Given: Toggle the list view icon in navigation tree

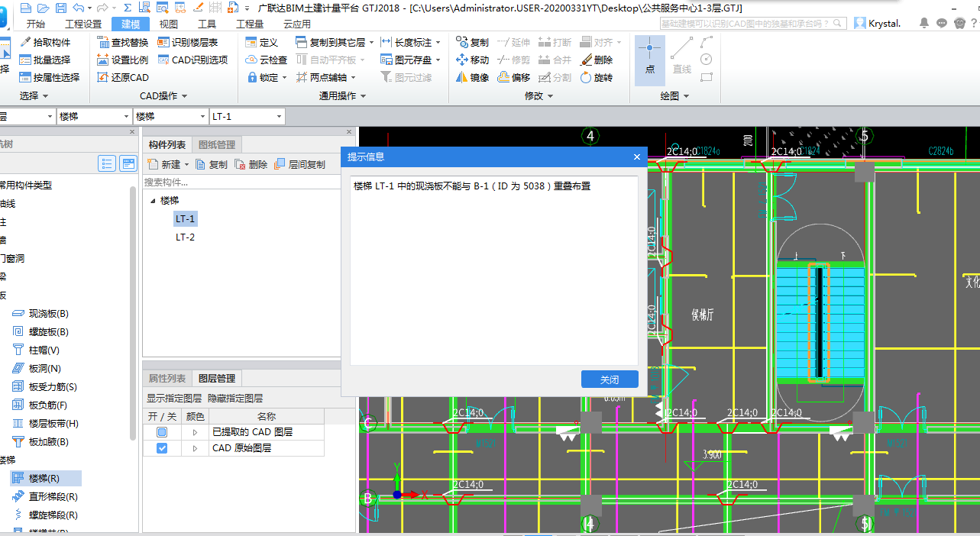Looking at the screenshot, I should (x=107, y=163).
